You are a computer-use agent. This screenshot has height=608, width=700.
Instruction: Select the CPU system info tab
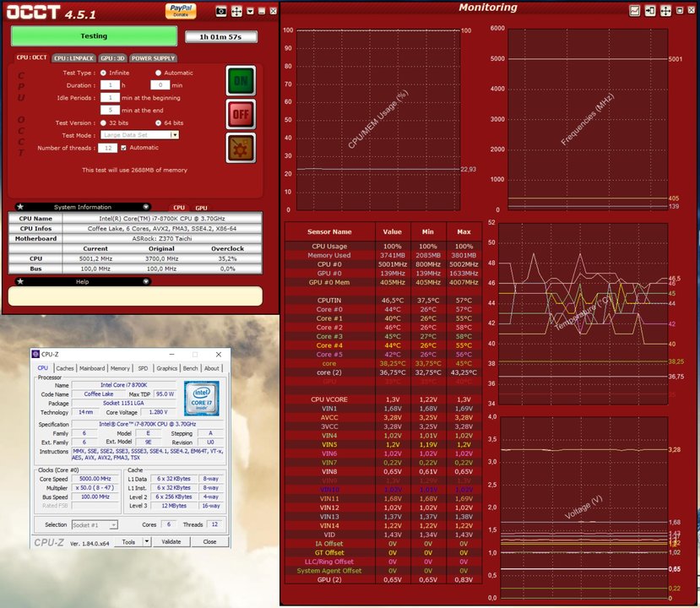click(x=179, y=208)
